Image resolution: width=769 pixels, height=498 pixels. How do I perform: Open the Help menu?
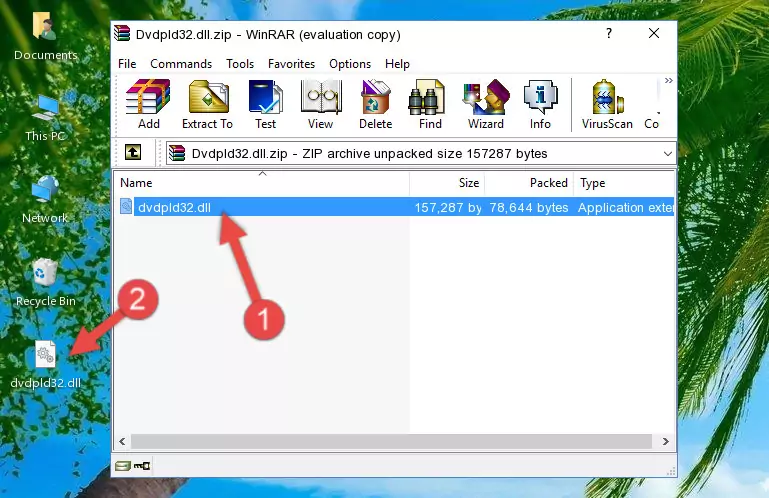point(397,64)
